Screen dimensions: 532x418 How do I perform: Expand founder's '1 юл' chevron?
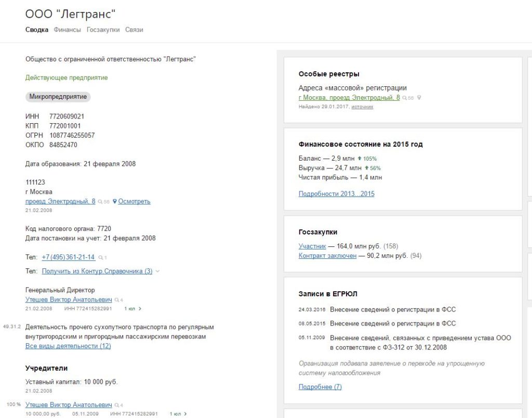point(185,414)
